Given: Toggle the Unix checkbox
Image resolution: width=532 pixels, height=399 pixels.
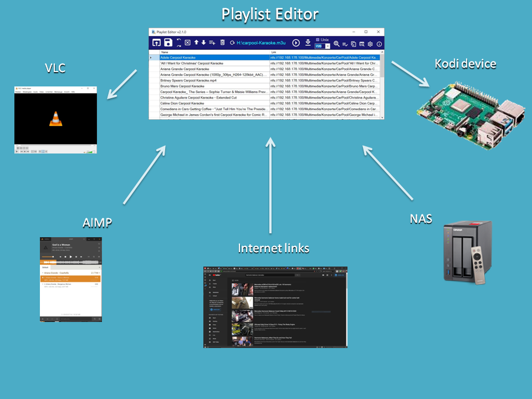Looking at the screenshot, I should tap(318, 40).
